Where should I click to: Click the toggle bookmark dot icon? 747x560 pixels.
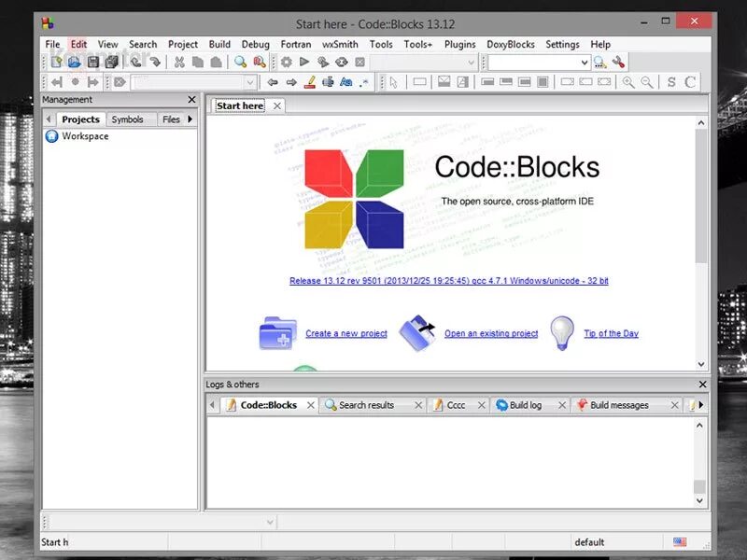75,82
